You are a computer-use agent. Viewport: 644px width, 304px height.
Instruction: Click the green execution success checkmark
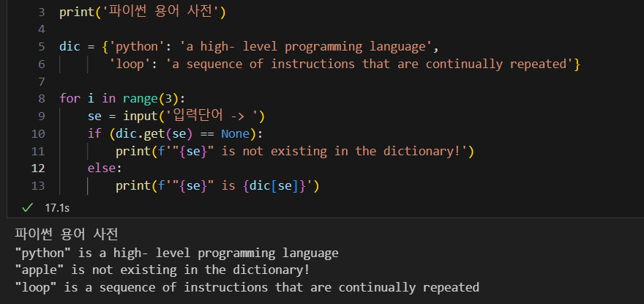(x=27, y=208)
